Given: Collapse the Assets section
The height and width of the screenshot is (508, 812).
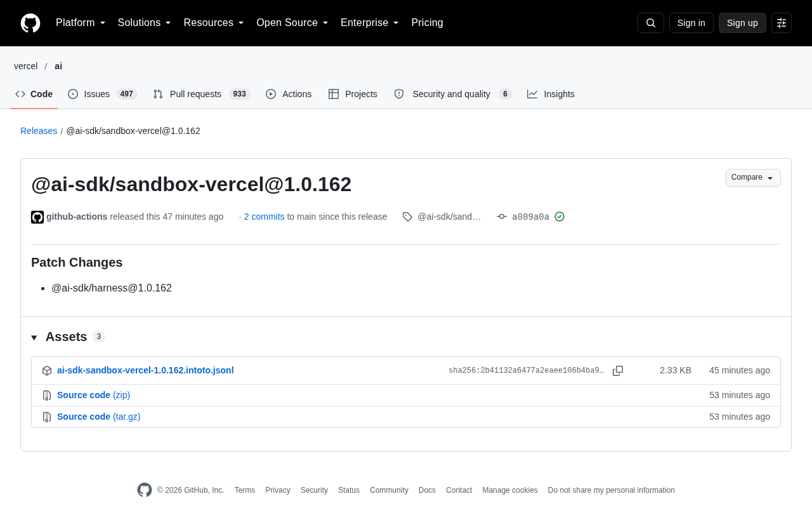Looking at the screenshot, I should click(x=34, y=337).
